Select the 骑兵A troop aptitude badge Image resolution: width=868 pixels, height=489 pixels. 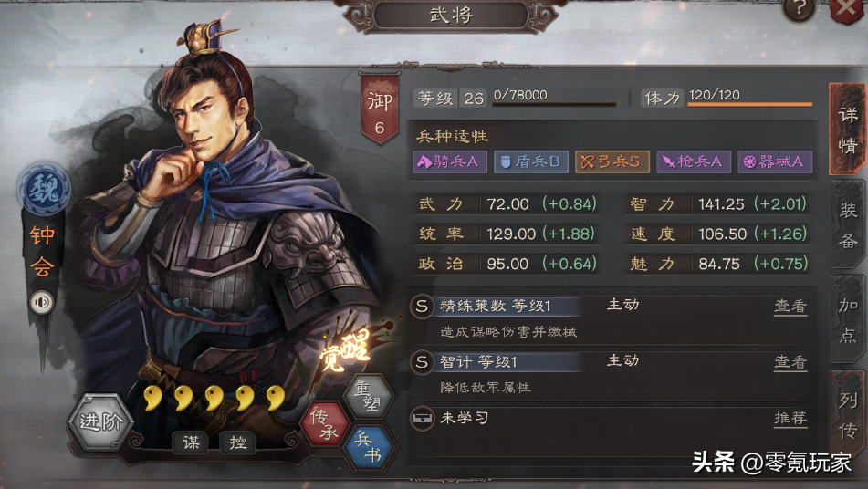coord(449,161)
